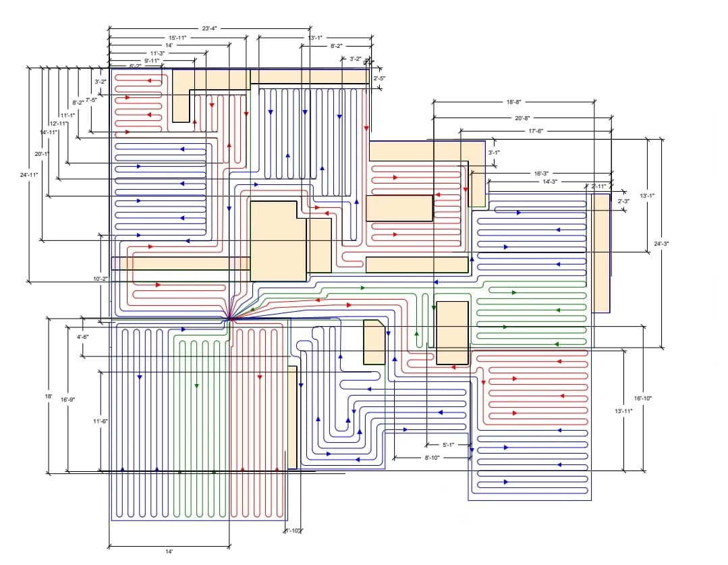The height and width of the screenshot is (565, 728).
Task: Click the 11'-6" dimension label
Action: [x=101, y=421]
